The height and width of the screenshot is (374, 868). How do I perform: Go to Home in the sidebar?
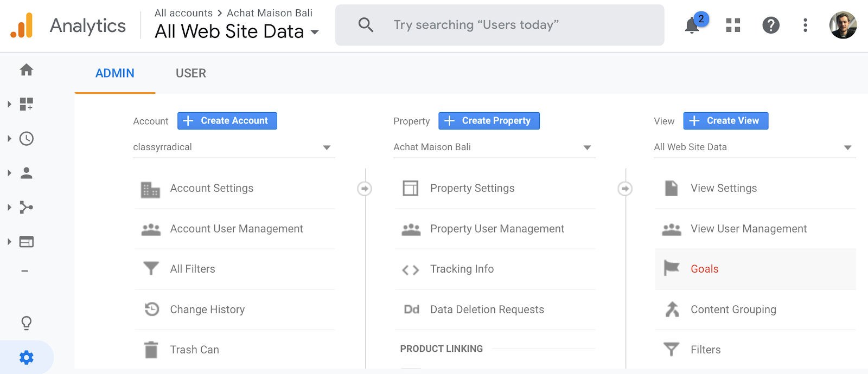point(26,69)
